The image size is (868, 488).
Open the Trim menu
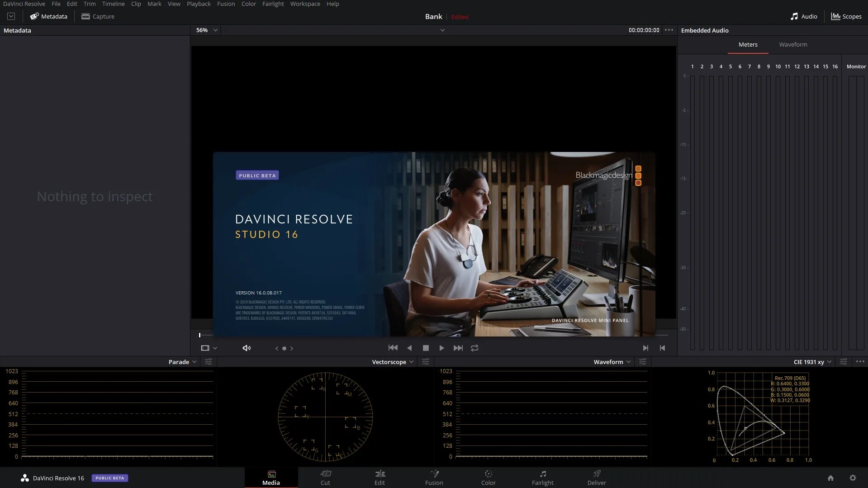(x=90, y=4)
